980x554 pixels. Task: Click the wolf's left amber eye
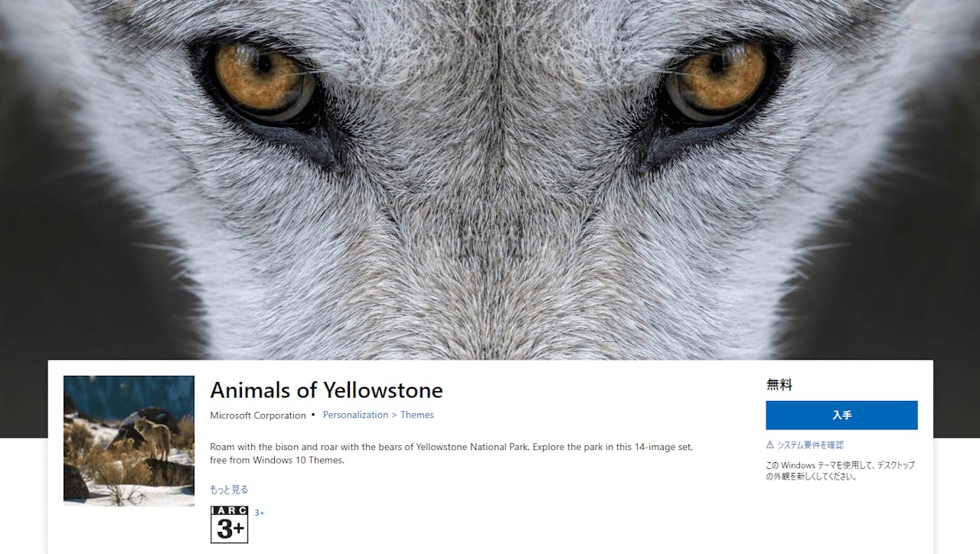pyautogui.click(x=263, y=79)
